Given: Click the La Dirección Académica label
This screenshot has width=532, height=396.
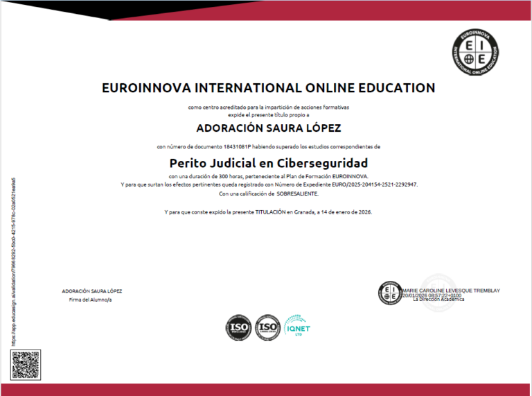Looking at the screenshot, I should coord(438,300).
